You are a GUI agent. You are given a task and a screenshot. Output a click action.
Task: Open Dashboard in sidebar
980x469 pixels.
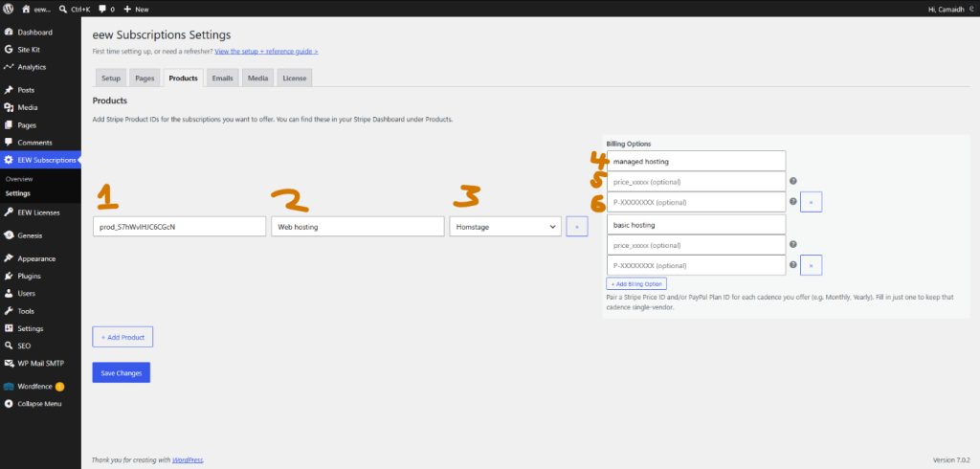coord(40,32)
